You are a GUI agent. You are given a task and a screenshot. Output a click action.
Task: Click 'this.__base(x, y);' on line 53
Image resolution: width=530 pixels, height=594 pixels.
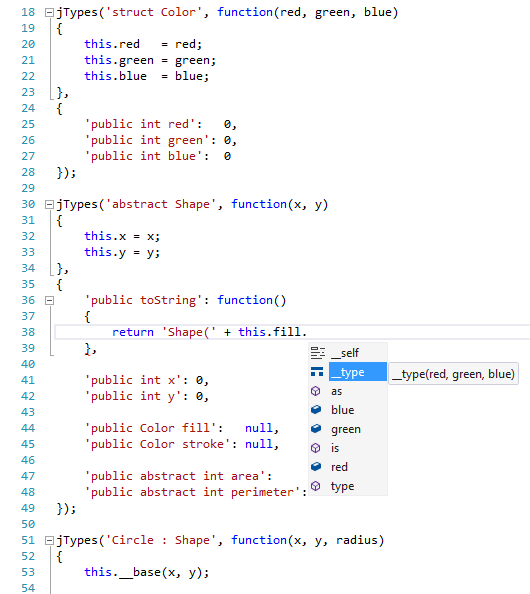(147, 572)
